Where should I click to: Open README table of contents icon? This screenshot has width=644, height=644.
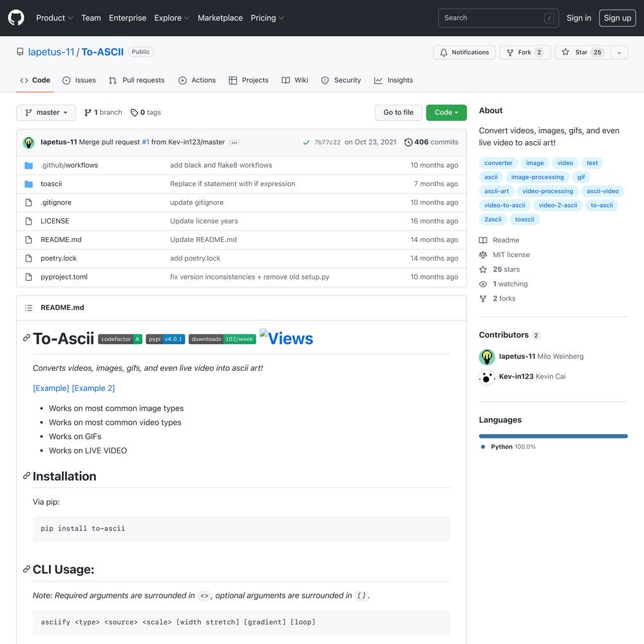tap(28, 308)
